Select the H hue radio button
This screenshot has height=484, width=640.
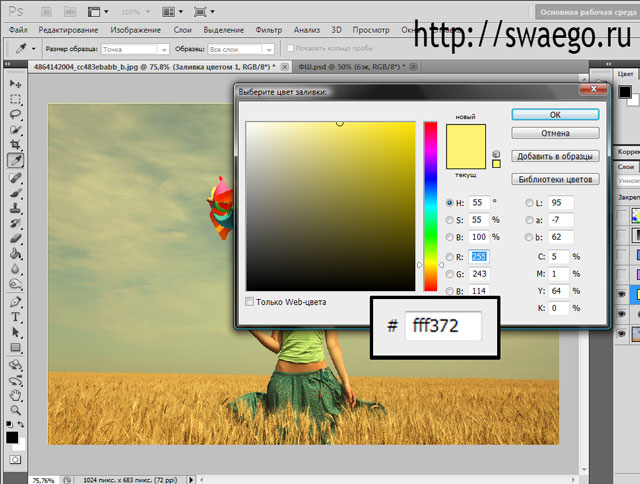point(449,202)
